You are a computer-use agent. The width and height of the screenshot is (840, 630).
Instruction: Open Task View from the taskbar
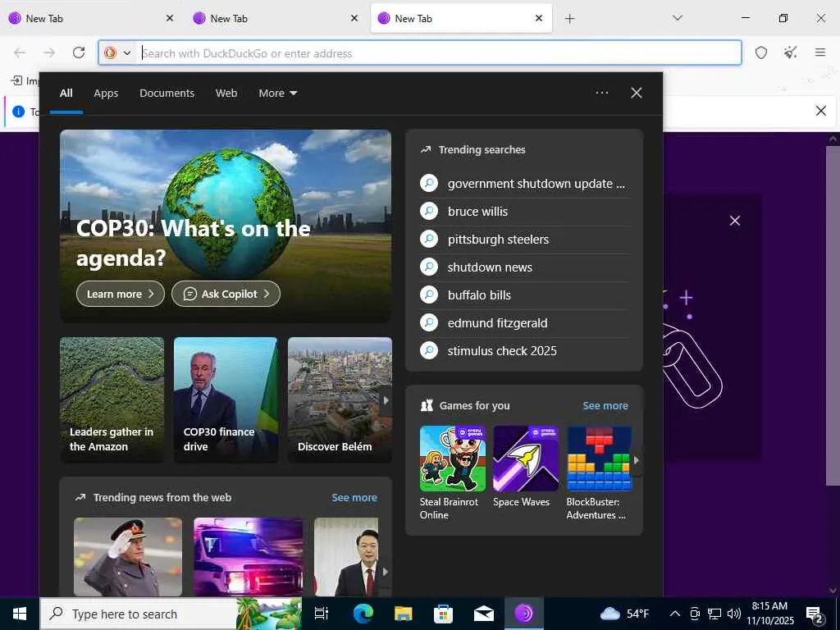pyautogui.click(x=322, y=614)
